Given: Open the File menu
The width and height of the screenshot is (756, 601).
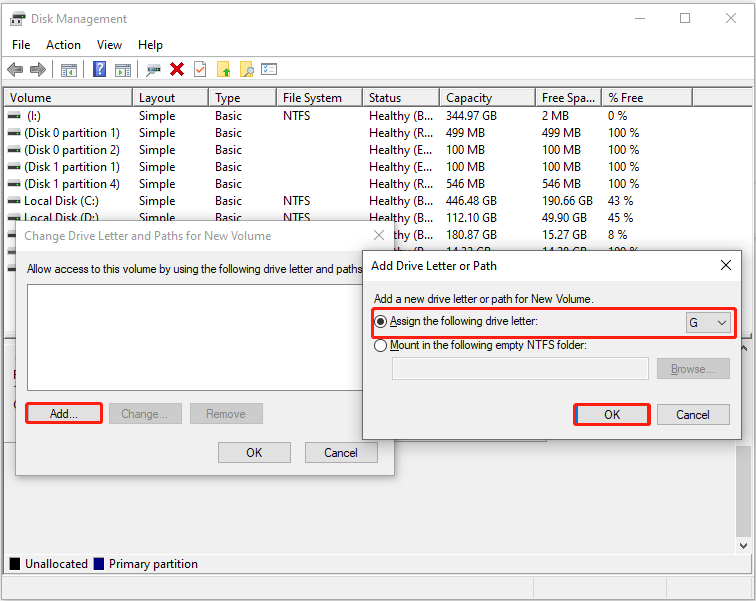Looking at the screenshot, I should click(x=21, y=45).
